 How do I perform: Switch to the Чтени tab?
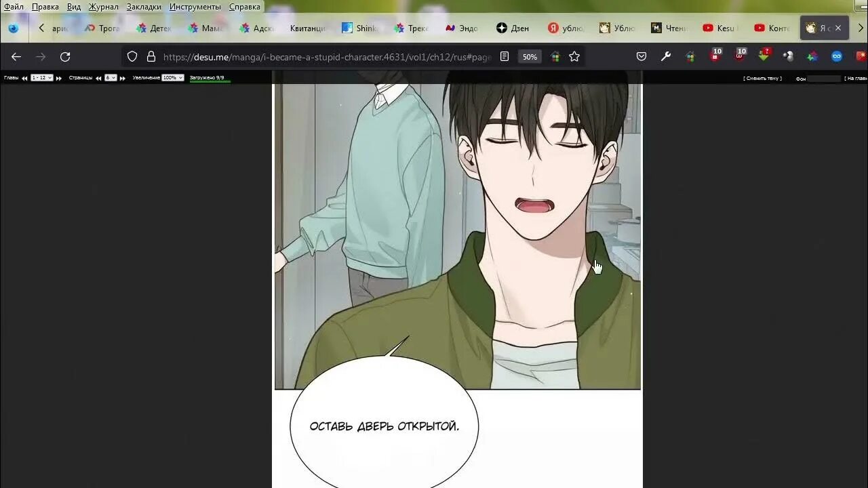pos(669,28)
